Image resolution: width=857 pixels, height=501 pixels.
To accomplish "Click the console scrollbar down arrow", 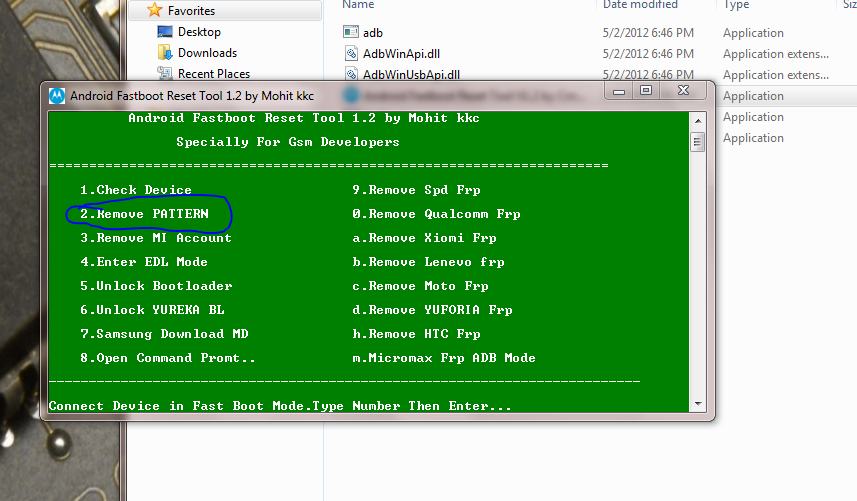I will click(698, 404).
